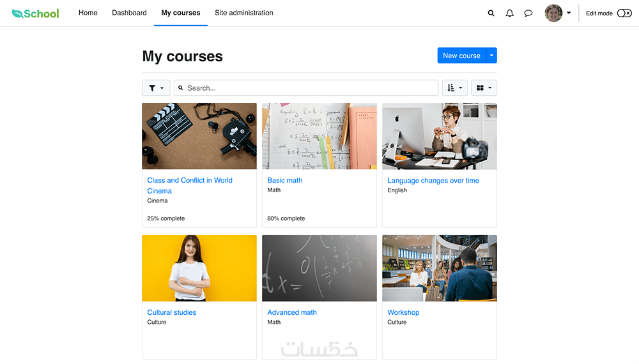Expand the user menu arrow

569,13
